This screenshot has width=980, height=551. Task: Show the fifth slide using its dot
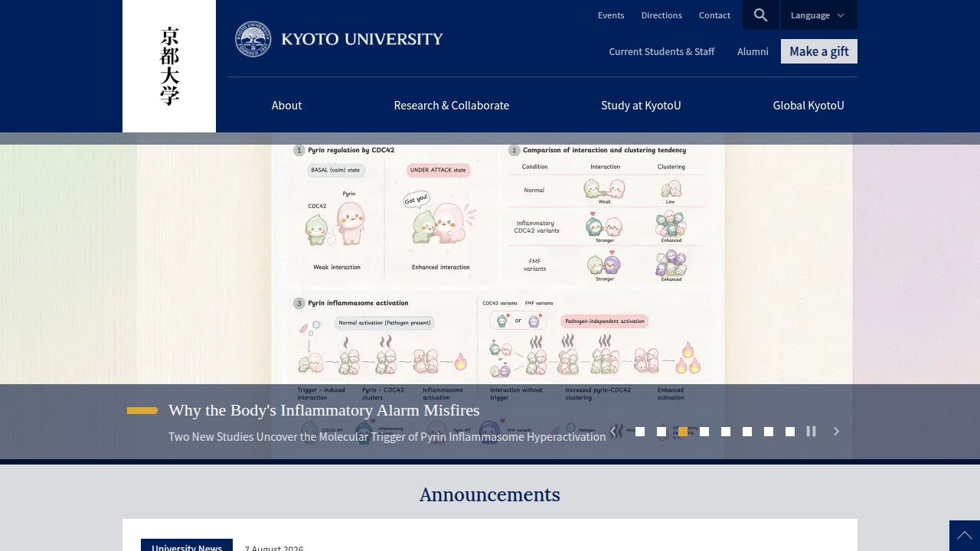[x=726, y=432]
